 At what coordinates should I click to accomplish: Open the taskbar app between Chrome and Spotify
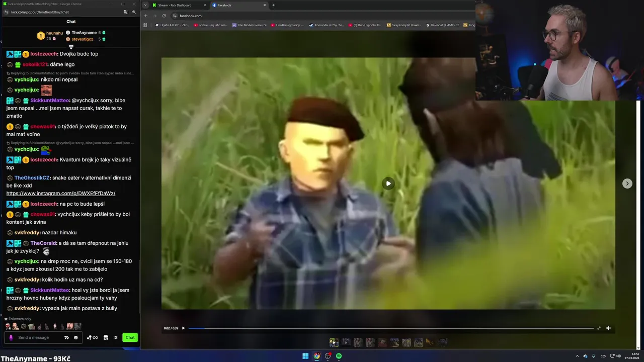(328, 356)
